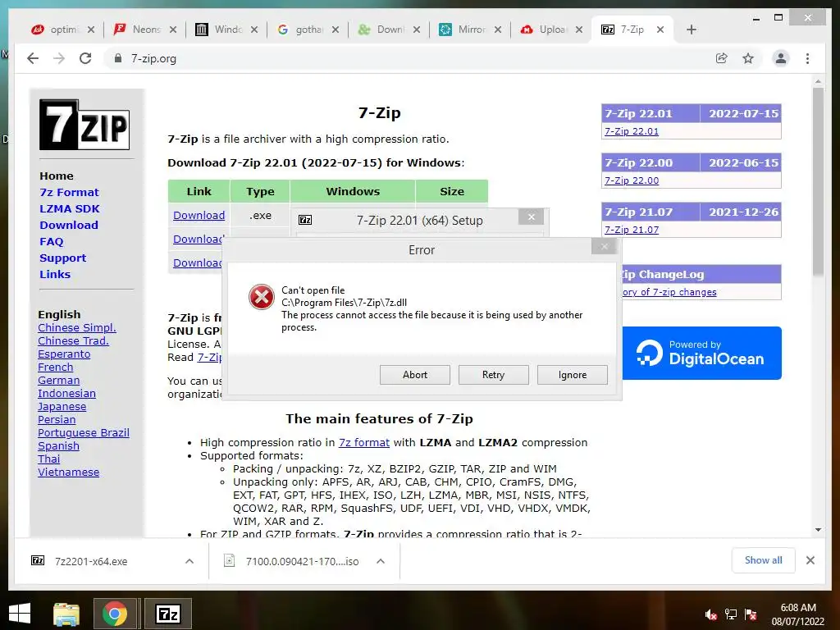This screenshot has height=630, width=840.
Task: Open 7z Format sidebar link
Action: (x=69, y=192)
